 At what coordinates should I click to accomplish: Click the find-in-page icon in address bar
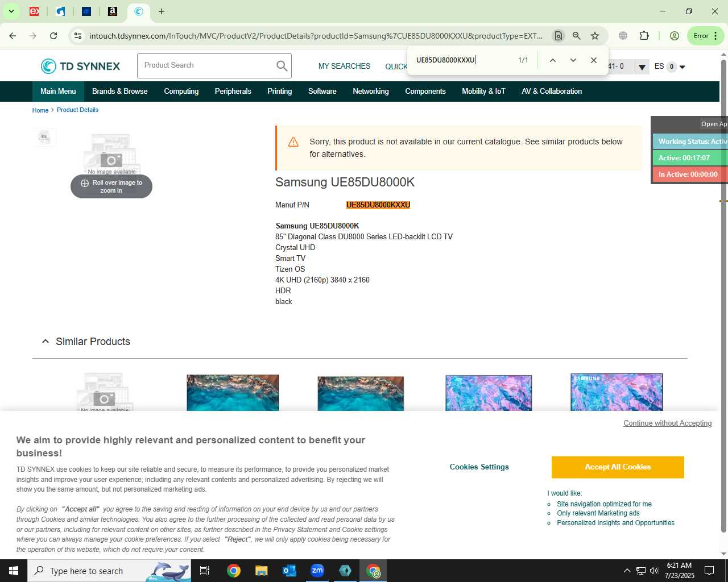point(559,36)
